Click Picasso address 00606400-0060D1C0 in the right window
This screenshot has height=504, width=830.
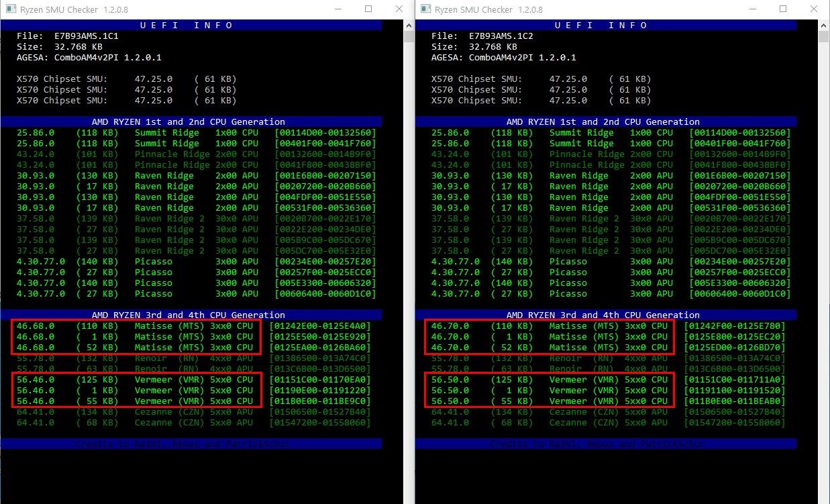(x=740, y=293)
